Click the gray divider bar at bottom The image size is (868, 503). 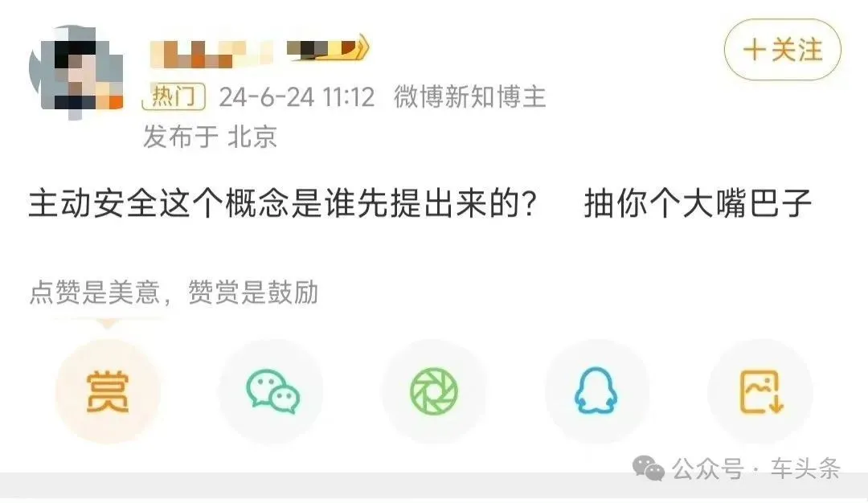click(x=434, y=486)
